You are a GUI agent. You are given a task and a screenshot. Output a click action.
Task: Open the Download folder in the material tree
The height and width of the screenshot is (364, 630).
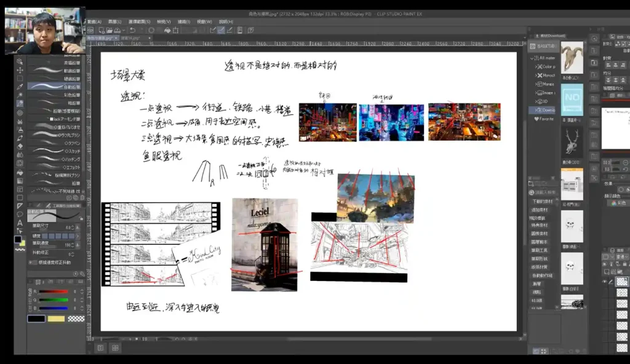546,110
